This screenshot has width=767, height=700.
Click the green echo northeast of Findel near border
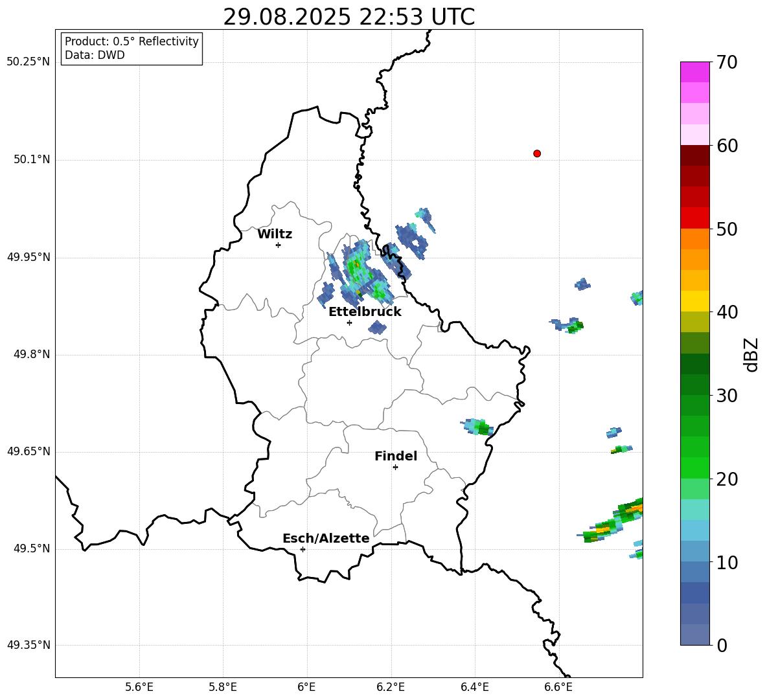pos(478,427)
